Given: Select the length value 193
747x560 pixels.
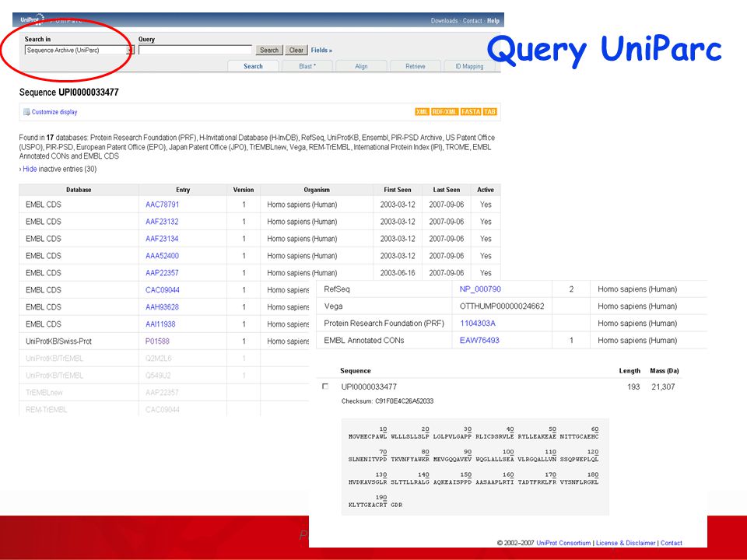Looking at the screenshot, I should [633, 387].
